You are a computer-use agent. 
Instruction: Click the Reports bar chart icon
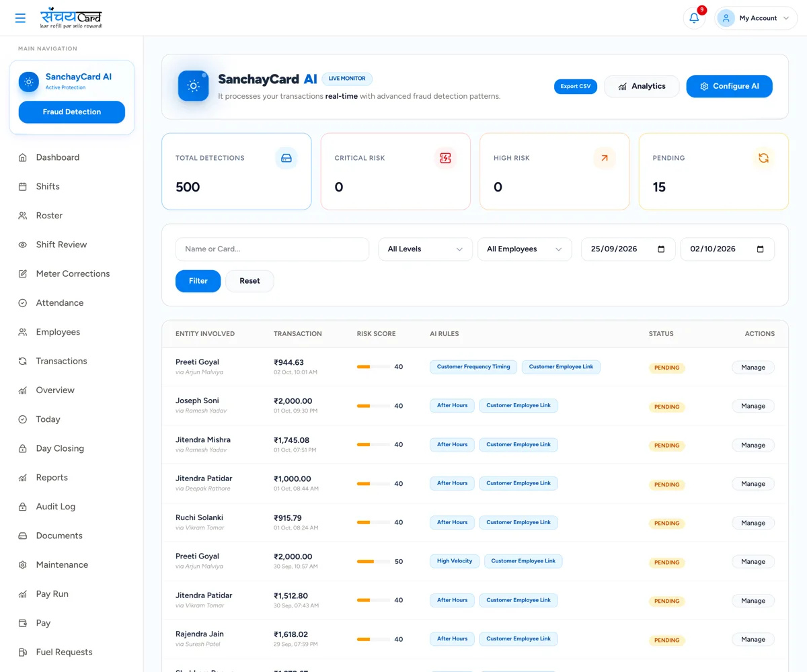tap(22, 478)
